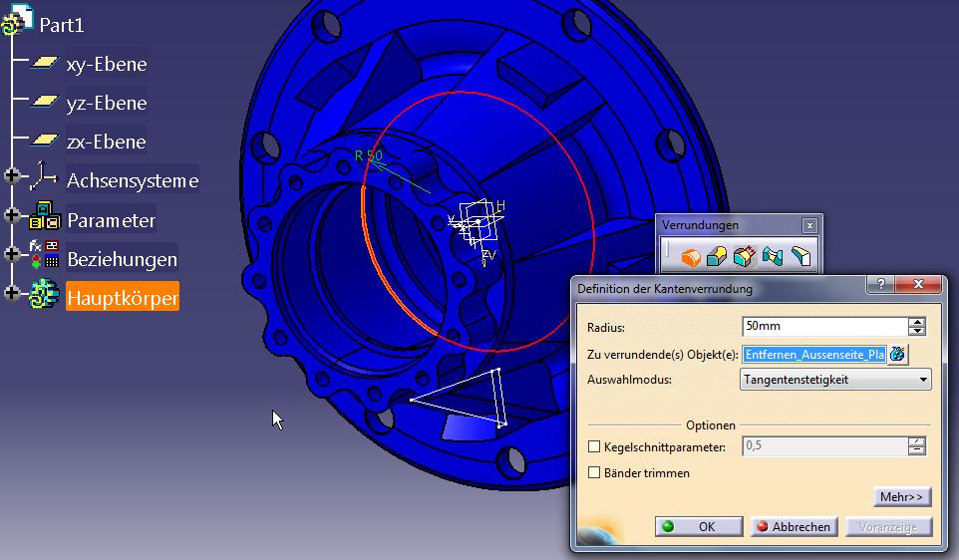
Task: Click the green R 50 radius label
Action: [368, 155]
